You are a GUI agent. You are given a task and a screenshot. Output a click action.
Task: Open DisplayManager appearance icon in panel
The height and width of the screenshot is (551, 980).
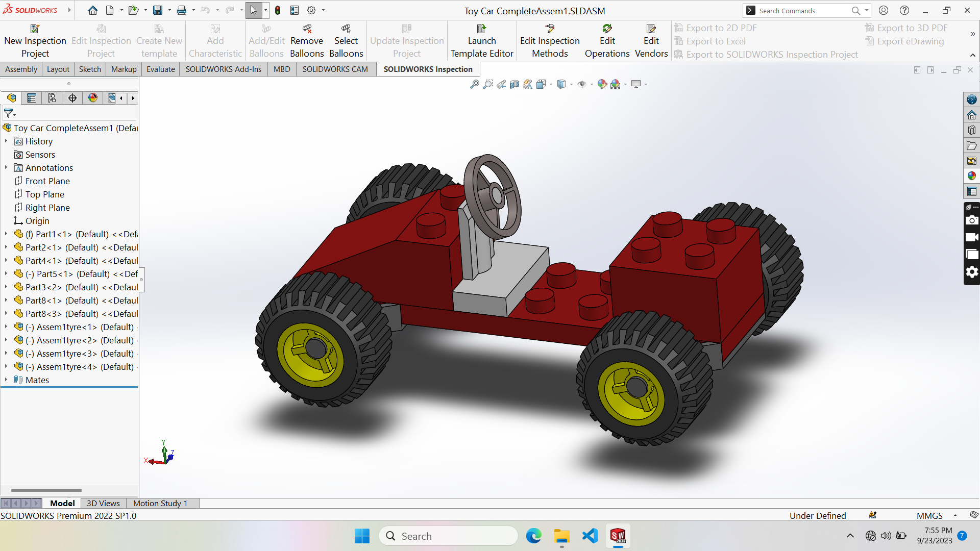click(x=93, y=98)
